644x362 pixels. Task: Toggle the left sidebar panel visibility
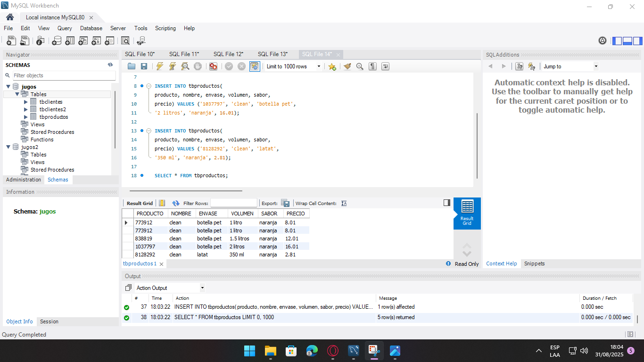[617, 41]
